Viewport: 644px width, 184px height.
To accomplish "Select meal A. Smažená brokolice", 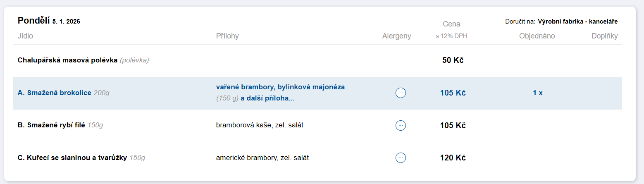I will (55, 93).
